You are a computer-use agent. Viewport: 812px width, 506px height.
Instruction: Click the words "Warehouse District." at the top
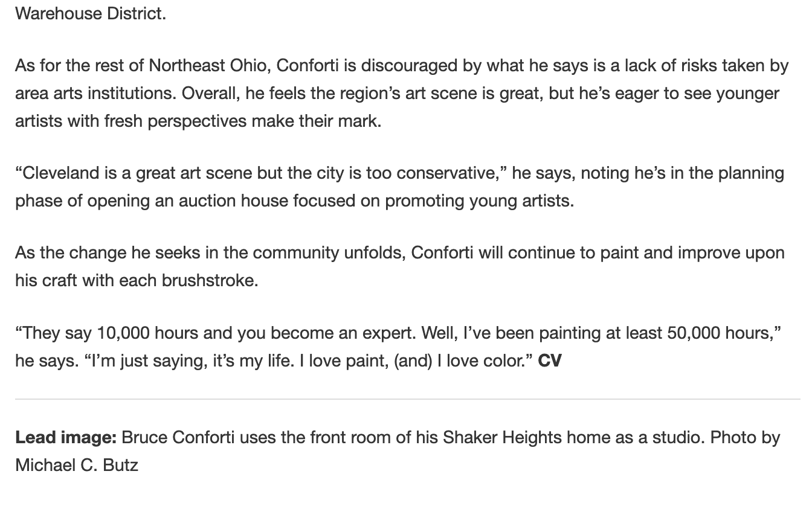click(90, 13)
